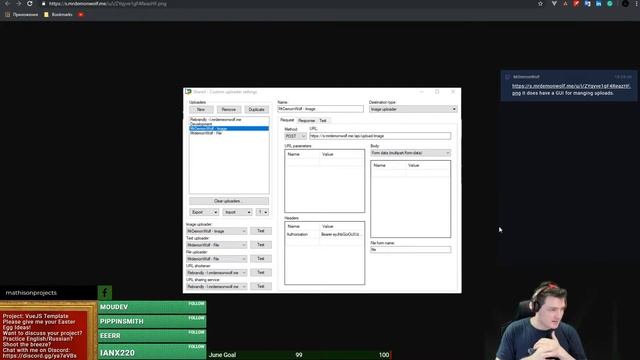
Task: Click Test beside Text uploader
Action: (261, 245)
